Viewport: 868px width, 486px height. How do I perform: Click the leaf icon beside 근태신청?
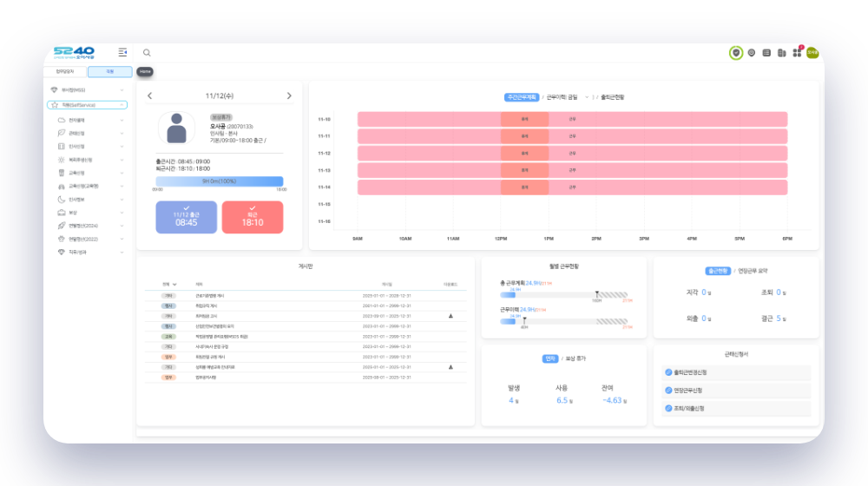62,134
